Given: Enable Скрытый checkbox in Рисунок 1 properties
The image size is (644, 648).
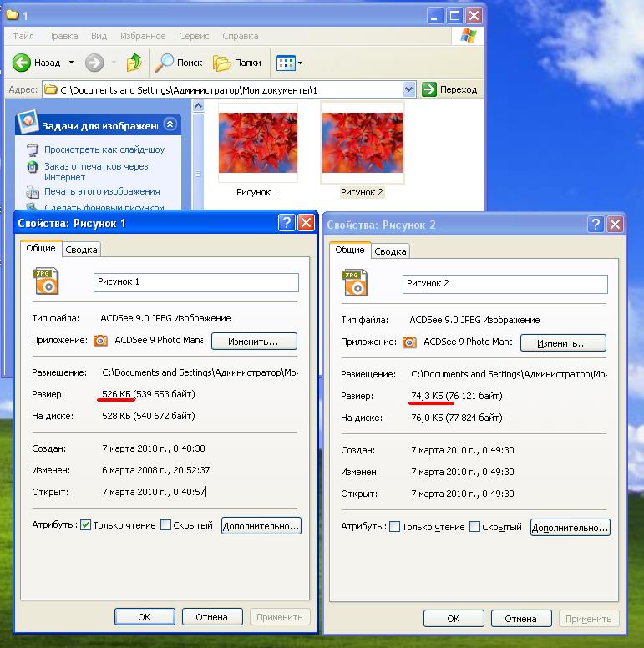Looking at the screenshot, I should [165, 525].
